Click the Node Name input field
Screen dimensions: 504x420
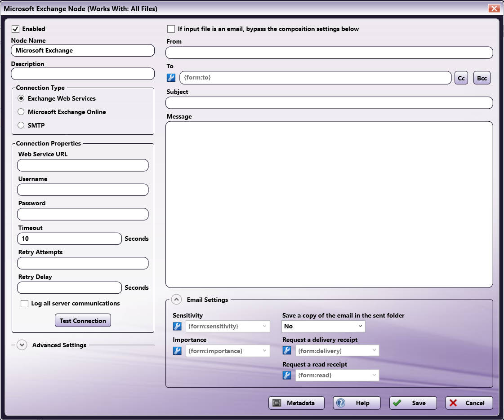[x=83, y=50]
